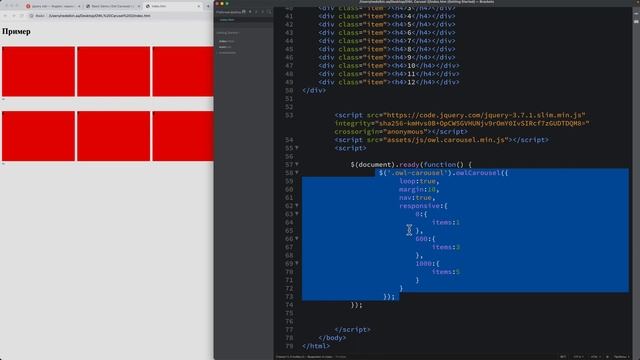Click margin:10 on line 60
This screenshot has height=360, width=640.
[418, 189]
